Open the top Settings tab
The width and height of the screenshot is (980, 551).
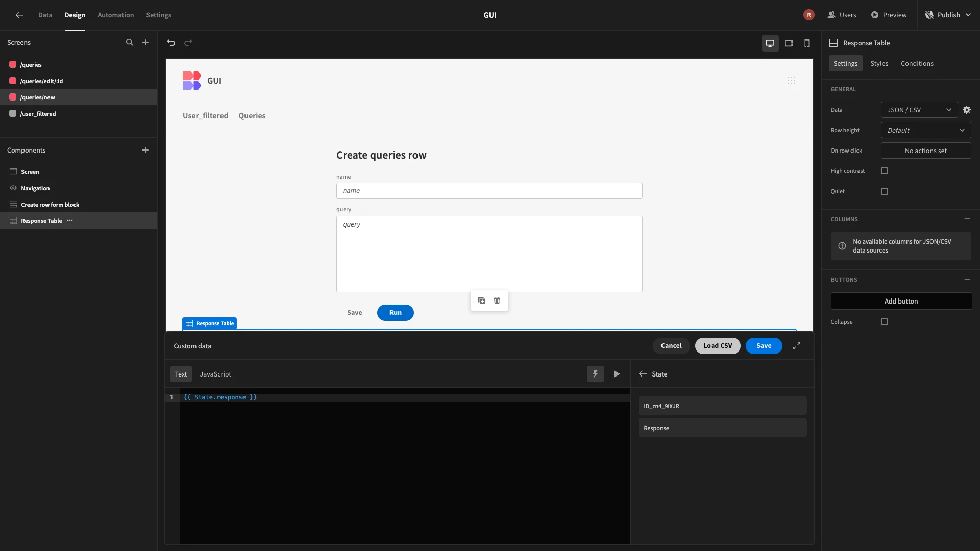click(159, 15)
